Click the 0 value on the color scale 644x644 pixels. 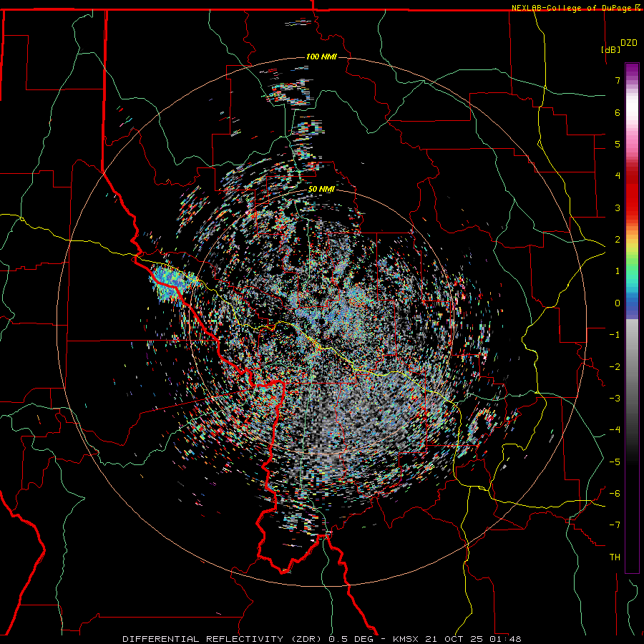pos(618,303)
